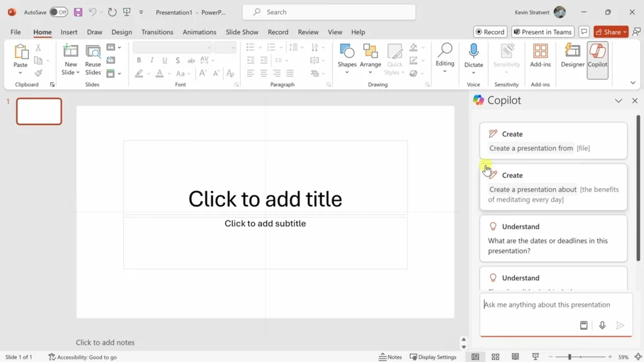Screen dimensions: 644x362
Task: Click the Present in Teams button
Action: (542, 32)
